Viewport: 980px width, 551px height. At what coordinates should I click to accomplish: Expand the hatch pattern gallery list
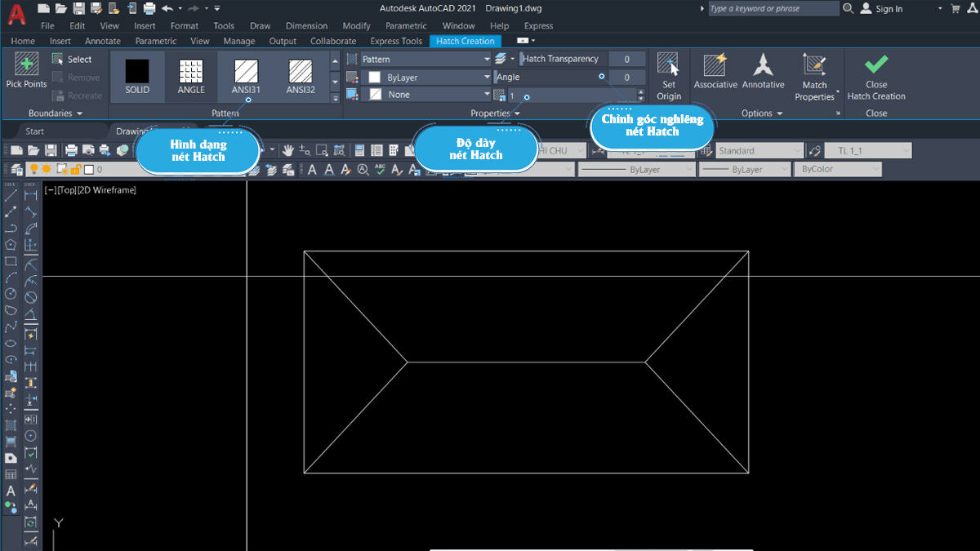tap(335, 98)
